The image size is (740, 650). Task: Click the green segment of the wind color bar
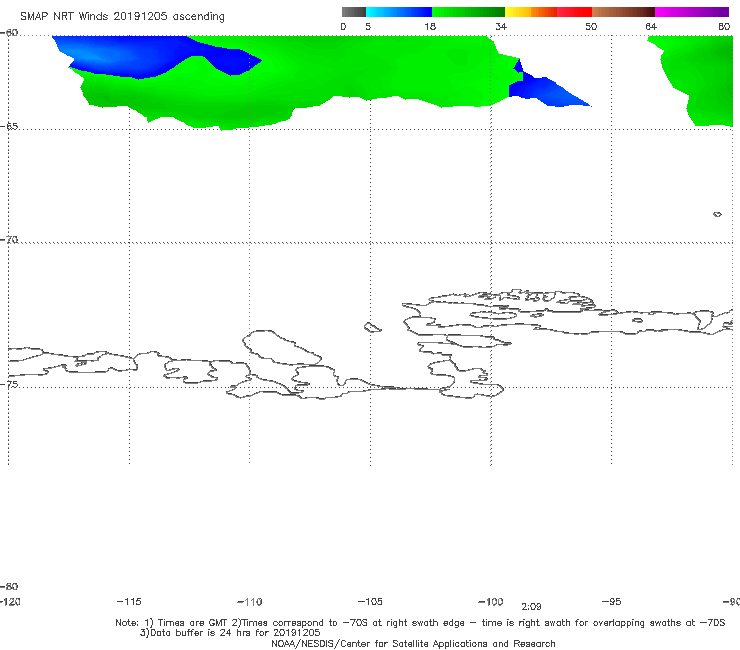[469, 12]
